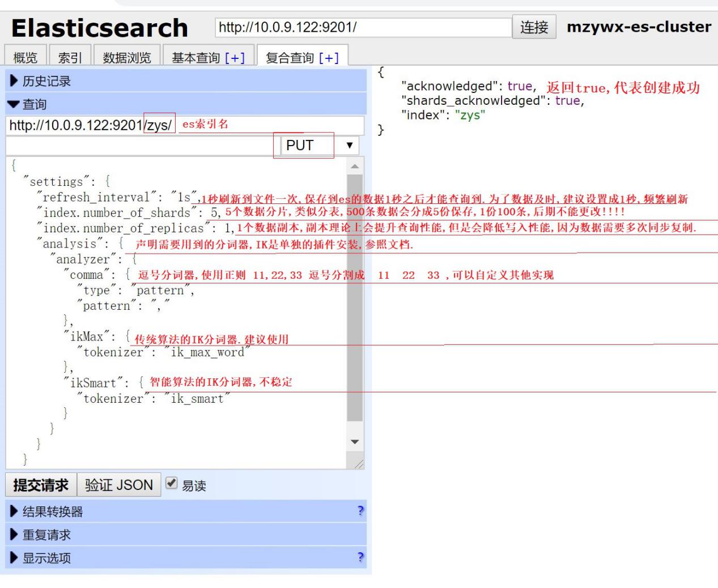Viewport: 718px width, 588px height.
Task: Open the 概览 overview tab
Action: point(26,58)
